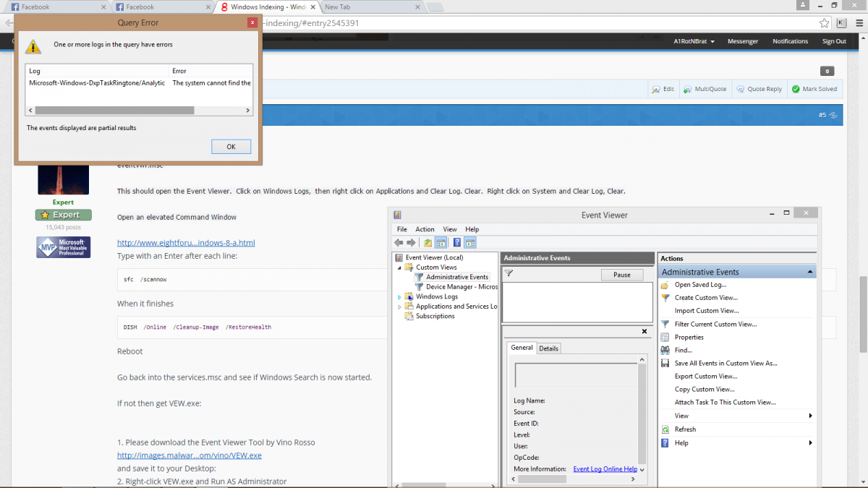Switch to the Details tab
The width and height of the screenshot is (868, 488).
pos(549,348)
